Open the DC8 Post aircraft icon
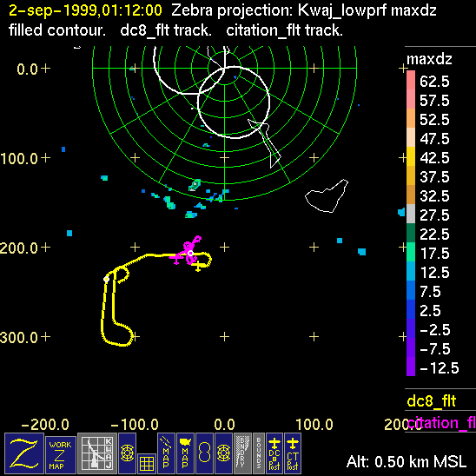 point(274,453)
